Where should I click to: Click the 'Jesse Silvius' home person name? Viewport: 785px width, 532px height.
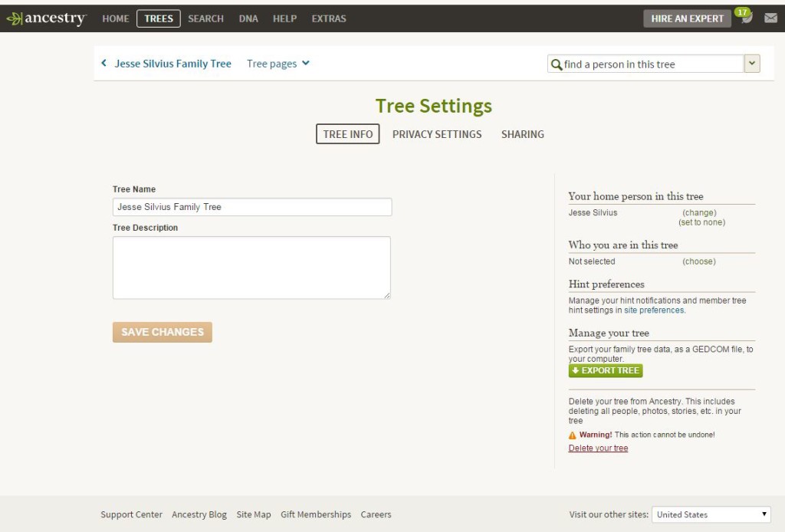point(593,212)
